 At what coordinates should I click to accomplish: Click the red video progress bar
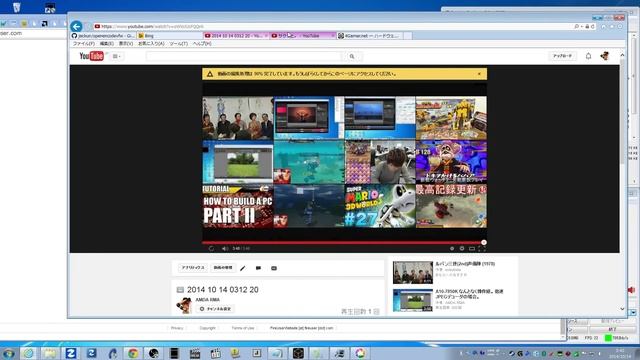coord(344,242)
